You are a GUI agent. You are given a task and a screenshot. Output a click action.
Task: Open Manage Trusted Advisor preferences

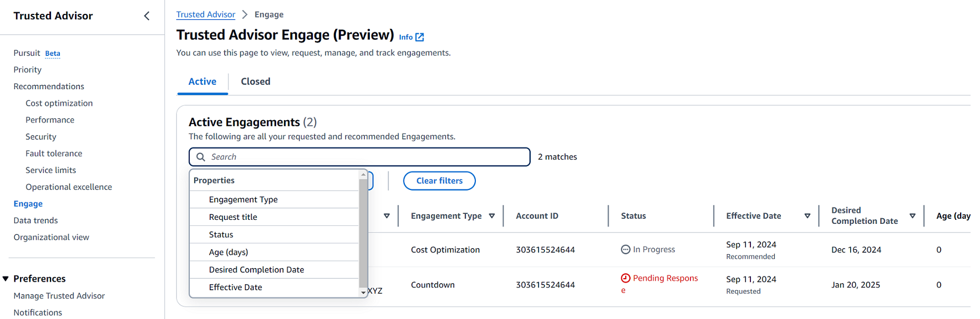click(59, 296)
